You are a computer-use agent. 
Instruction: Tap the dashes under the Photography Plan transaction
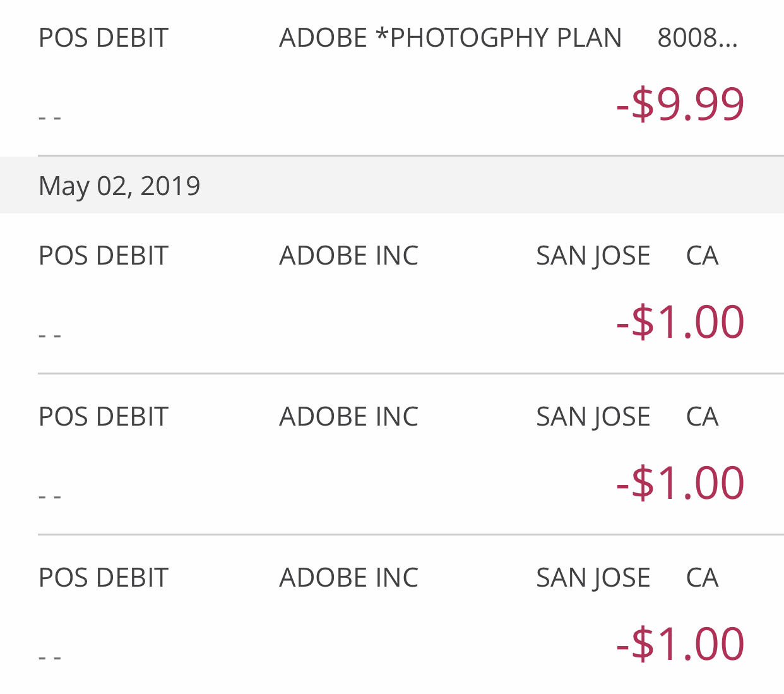point(50,117)
